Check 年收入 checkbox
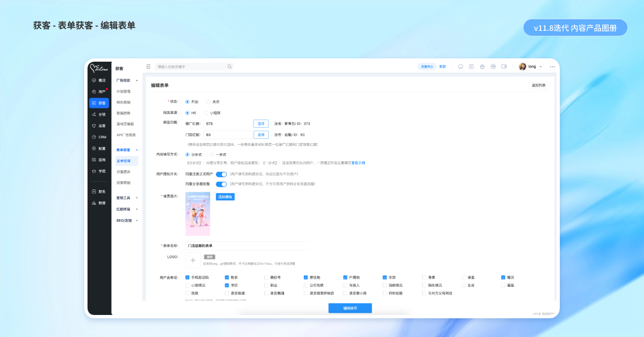The height and width of the screenshot is (337, 644). point(345,285)
